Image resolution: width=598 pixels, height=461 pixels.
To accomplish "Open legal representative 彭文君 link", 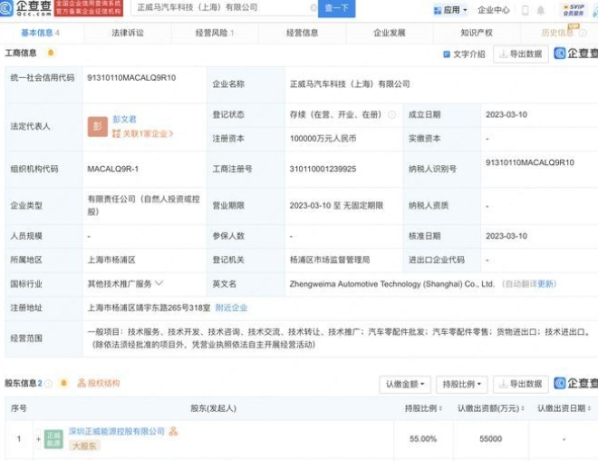I will click(124, 119).
